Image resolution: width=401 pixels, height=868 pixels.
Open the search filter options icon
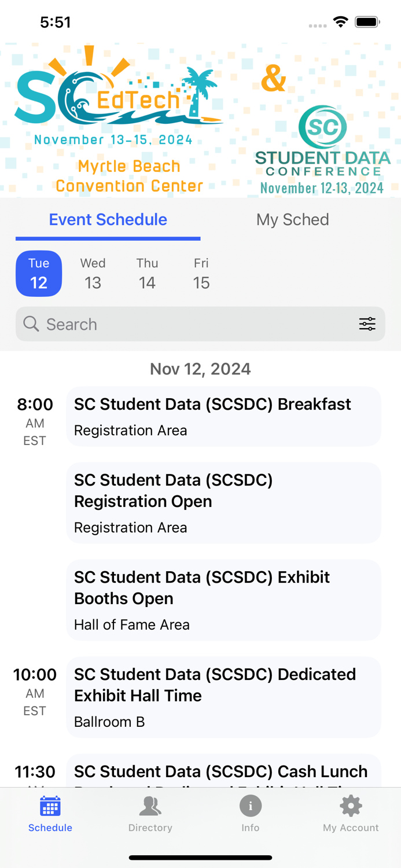(367, 324)
